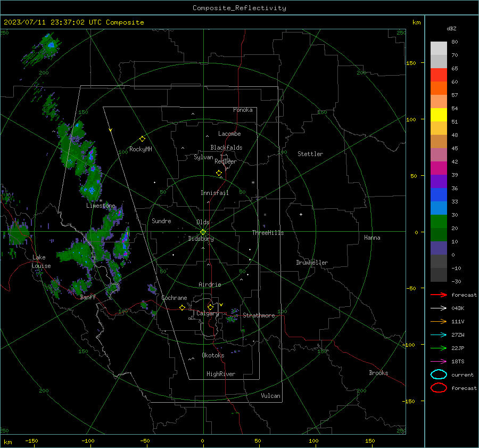Click the Strathmore town label
Viewport: 479px width, 448px height.
(x=259, y=315)
